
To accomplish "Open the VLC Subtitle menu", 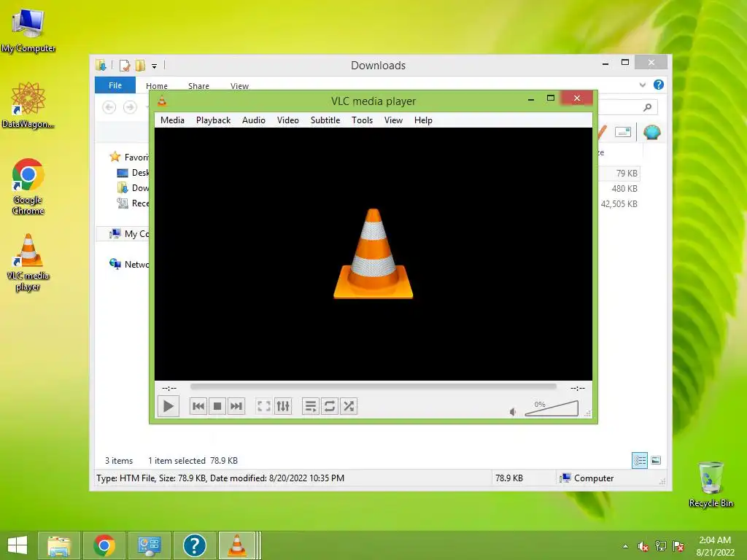I will (x=325, y=120).
